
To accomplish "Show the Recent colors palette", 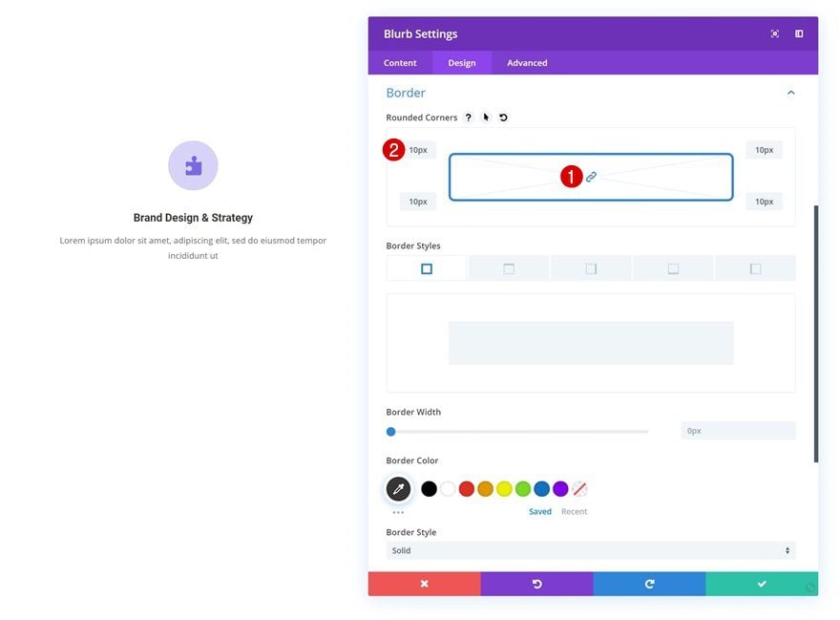I will [575, 512].
